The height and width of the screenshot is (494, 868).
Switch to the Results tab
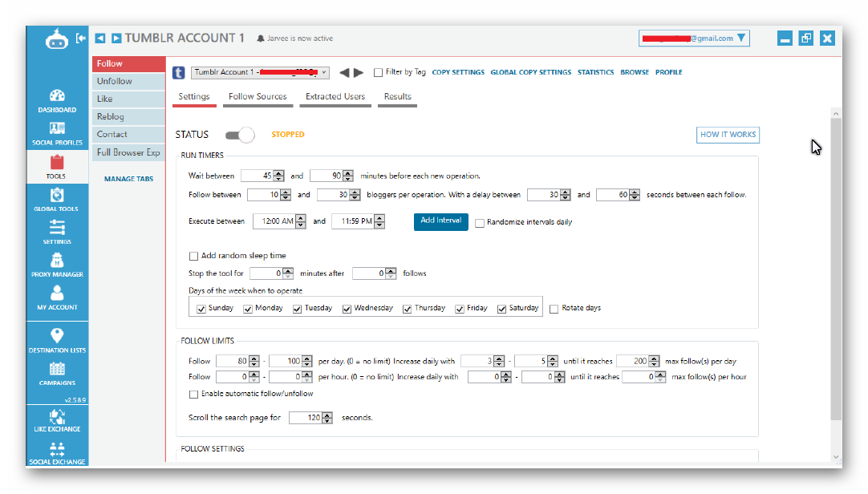397,97
